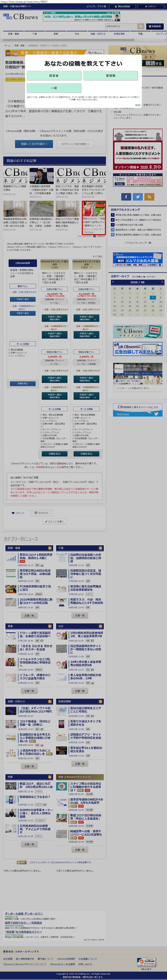
Task: Click RSS icon on 新商品情報 category header
Action: pos(101,702)
